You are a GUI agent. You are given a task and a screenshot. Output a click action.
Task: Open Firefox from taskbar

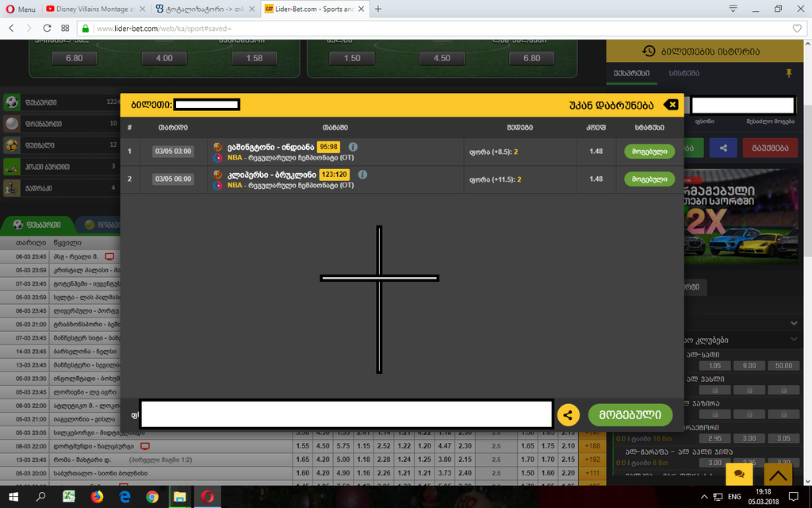pos(96,497)
